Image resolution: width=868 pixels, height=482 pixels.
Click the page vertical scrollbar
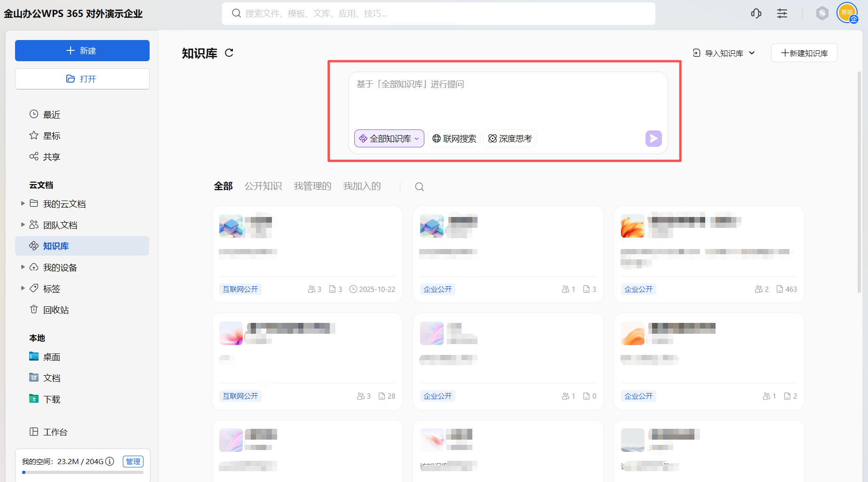859,182
